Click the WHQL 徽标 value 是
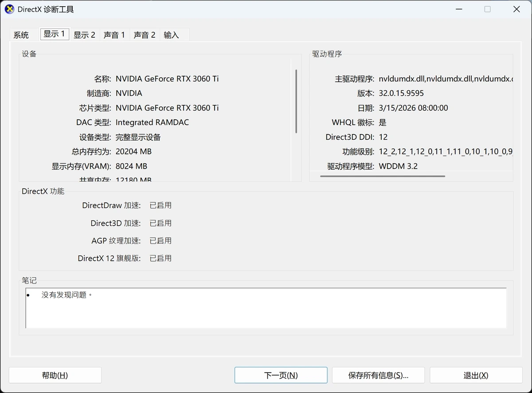Screen dimensions: 532x393 pos(383,122)
